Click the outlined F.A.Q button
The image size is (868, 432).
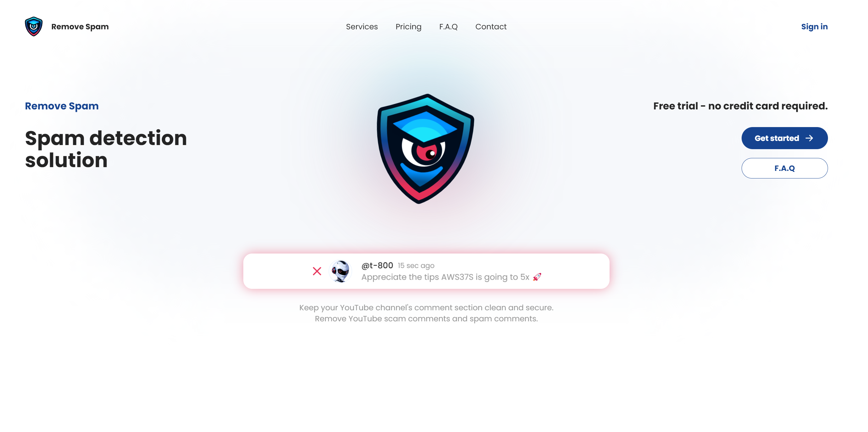tap(784, 168)
